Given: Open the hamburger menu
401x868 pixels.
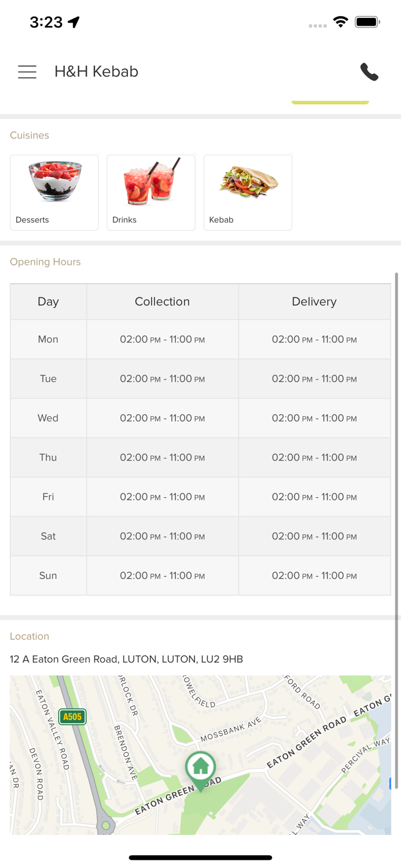Looking at the screenshot, I should (27, 72).
